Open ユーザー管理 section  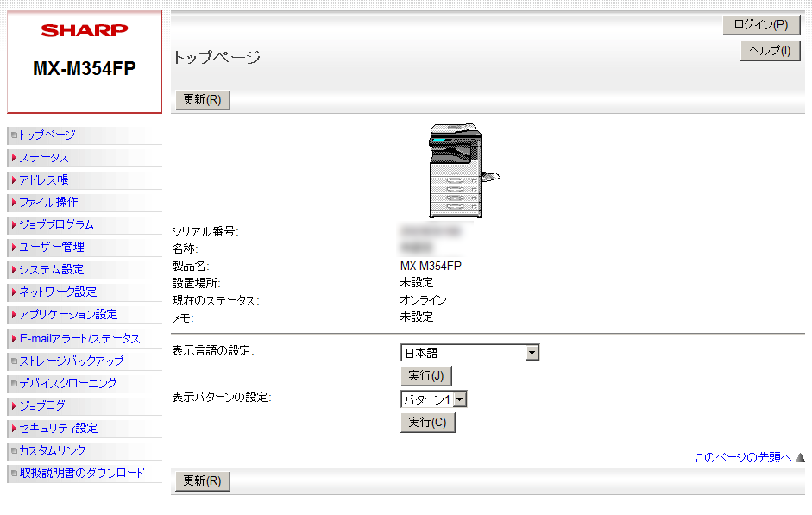[x=52, y=247]
